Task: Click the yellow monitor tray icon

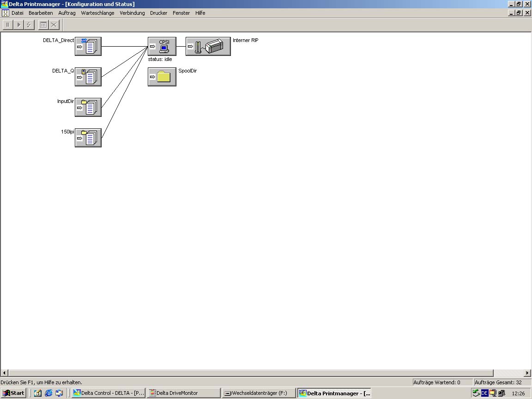Action: [x=493, y=393]
